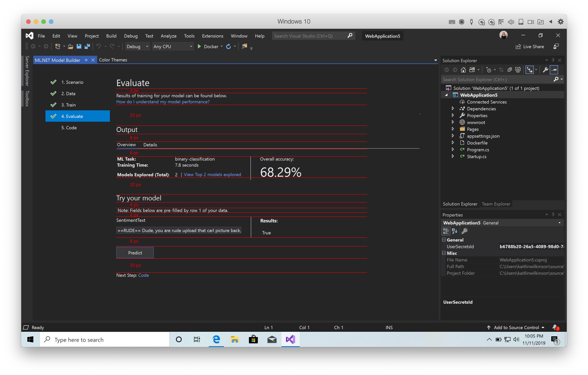Click the Open File folder icon in toolbar

[70, 47]
